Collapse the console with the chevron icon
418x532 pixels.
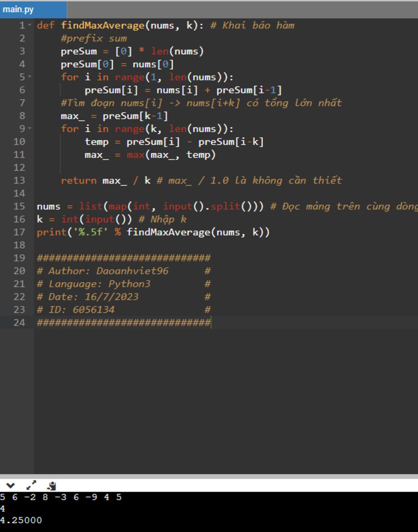pos(10,485)
